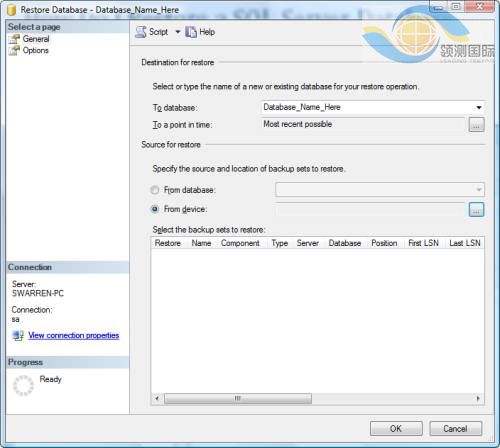Screen dimensions: 500x448
Task: Select the General page icon
Action: click(14, 39)
